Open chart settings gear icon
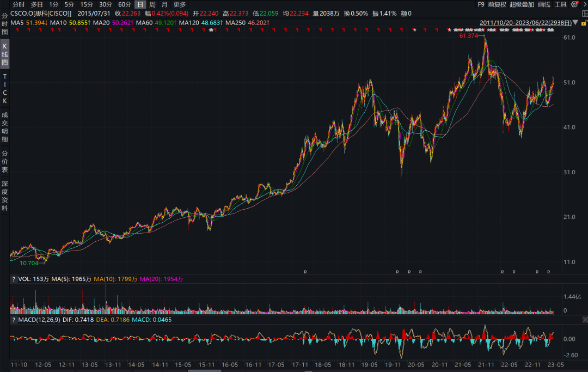This screenshot has width=588, height=372. click(574, 4)
